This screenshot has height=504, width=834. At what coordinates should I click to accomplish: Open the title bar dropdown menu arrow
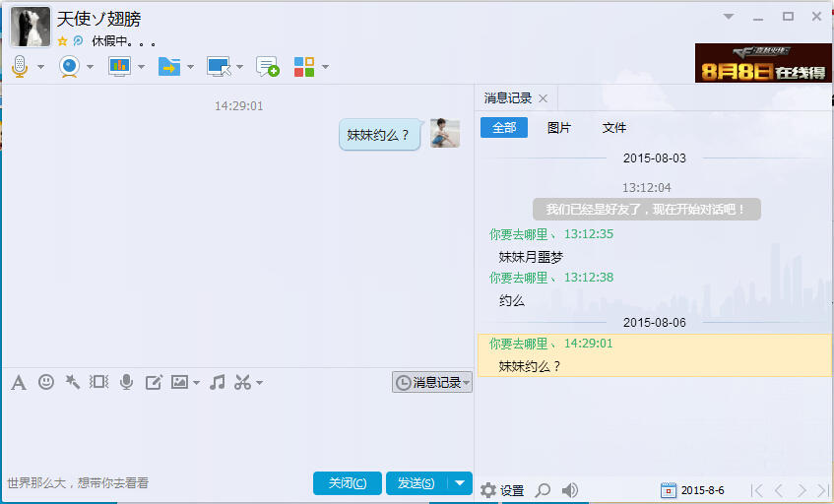click(729, 17)
